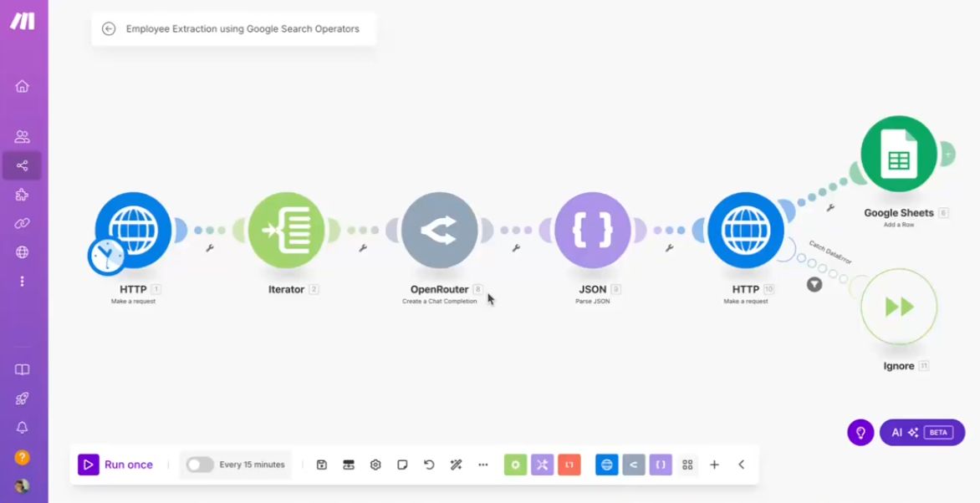This screenshot has width=980, height=503.
Task: Edit scenario name Employee Extraction using Google Search Operators
Action: click(242, 28)
